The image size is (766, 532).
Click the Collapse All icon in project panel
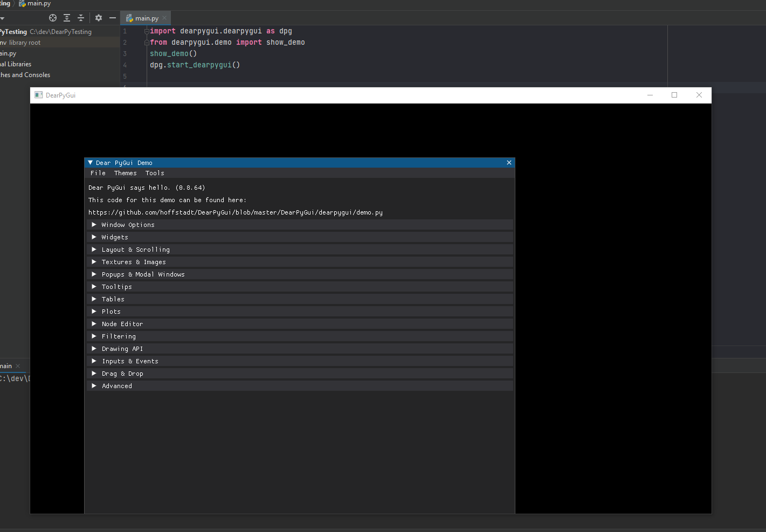coord(81,18)
